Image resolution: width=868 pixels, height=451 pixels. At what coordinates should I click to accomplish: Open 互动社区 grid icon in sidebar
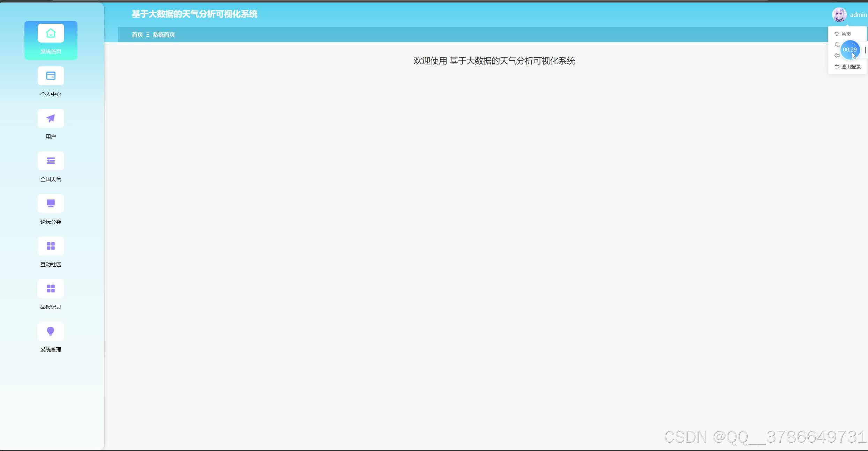click(x=51, y=246)
